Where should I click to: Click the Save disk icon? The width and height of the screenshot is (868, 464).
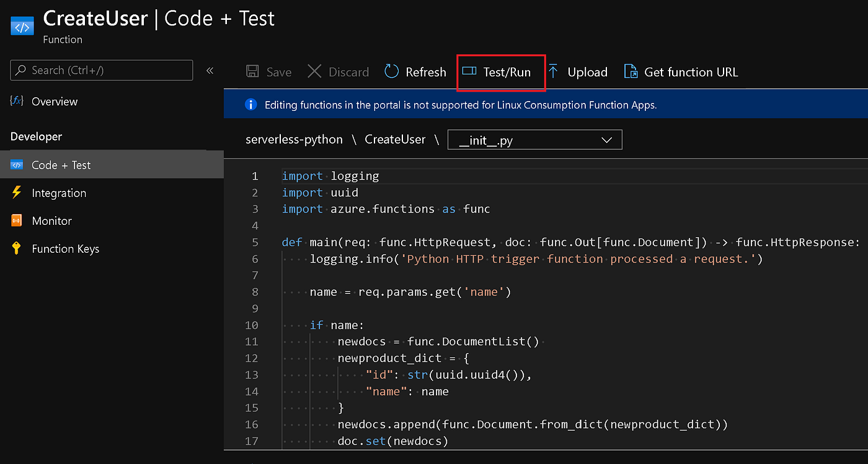tap(253, 72)
